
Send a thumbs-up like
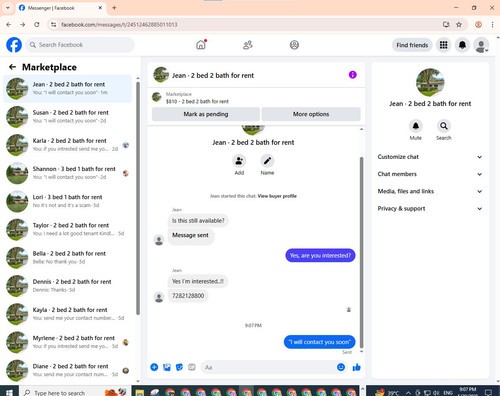click(357, 367)
